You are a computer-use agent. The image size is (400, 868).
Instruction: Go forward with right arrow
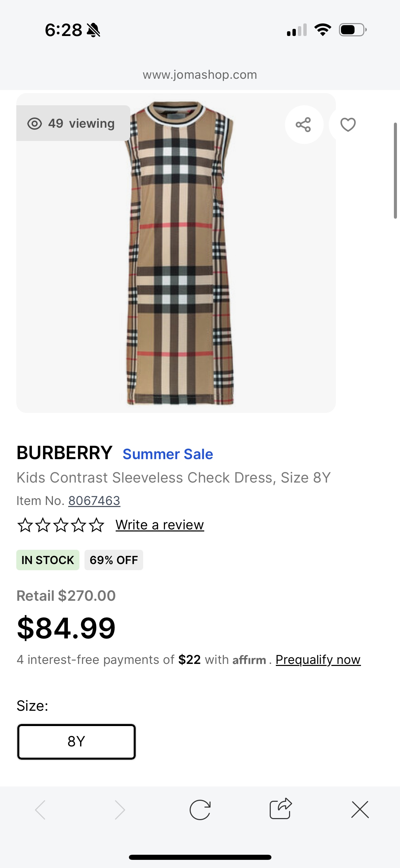pos(120,810)
